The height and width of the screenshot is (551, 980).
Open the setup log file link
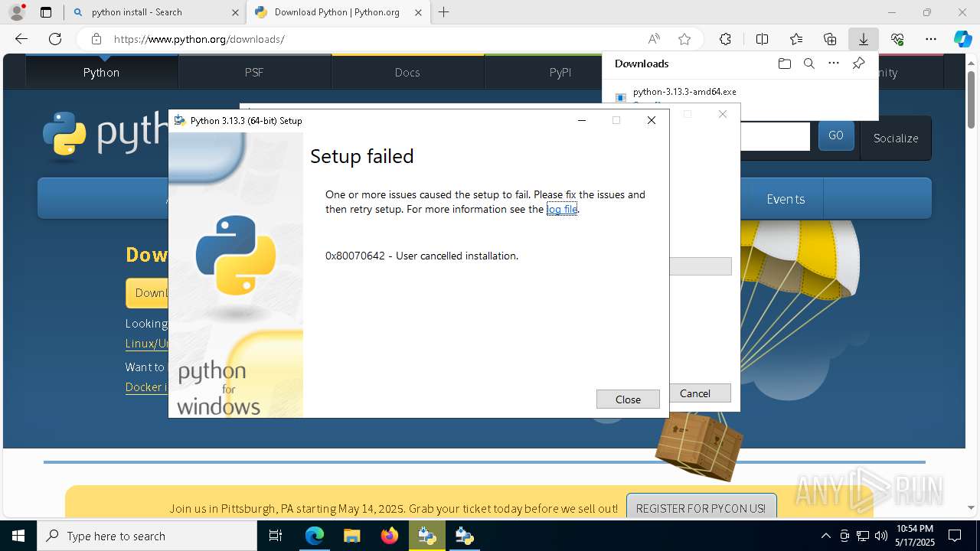(x=562, y=210)
